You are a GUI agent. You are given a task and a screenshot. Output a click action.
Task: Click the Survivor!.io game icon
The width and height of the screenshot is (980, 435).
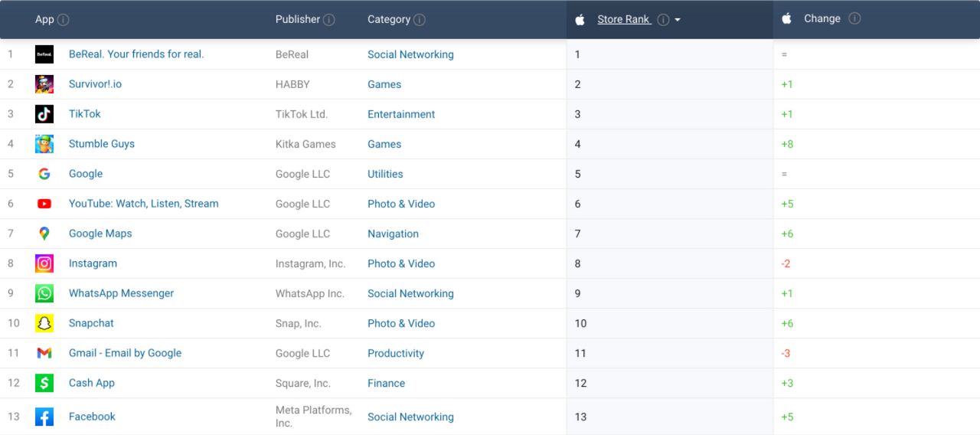(44, 84)
